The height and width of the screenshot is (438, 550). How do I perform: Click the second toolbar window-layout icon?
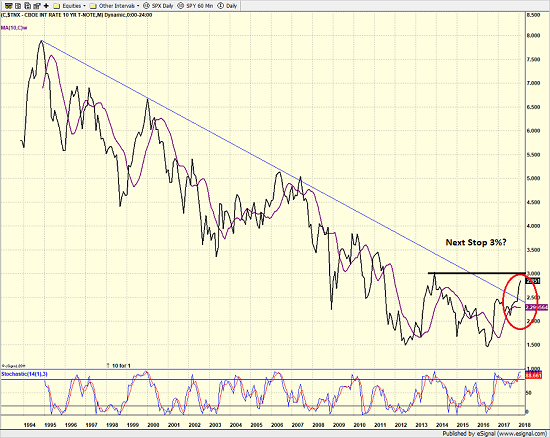coord(19,6)
